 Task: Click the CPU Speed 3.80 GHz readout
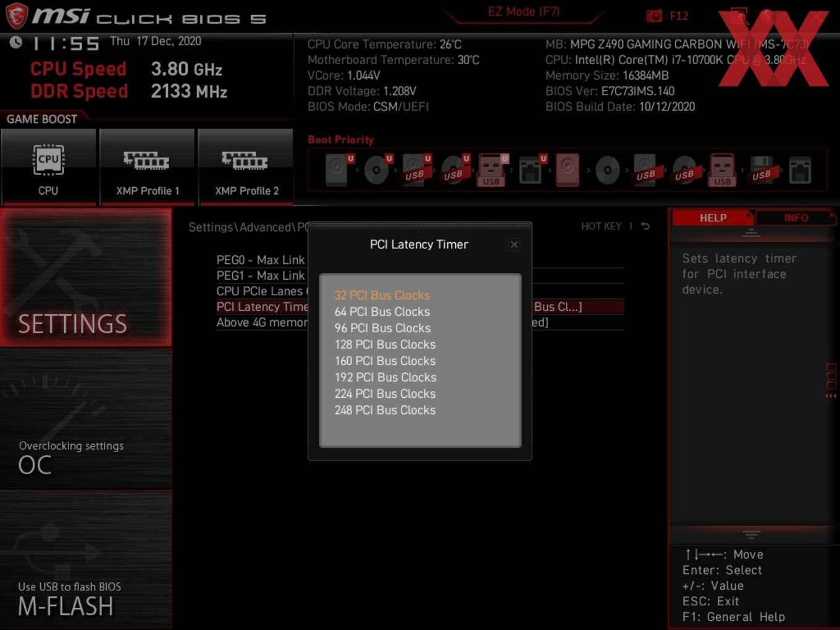pos(126,69)
